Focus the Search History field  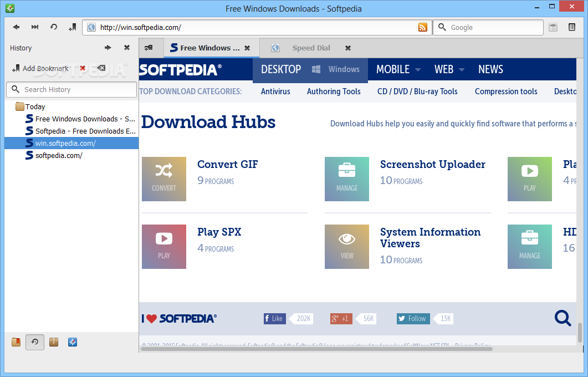tap(71, 89)
